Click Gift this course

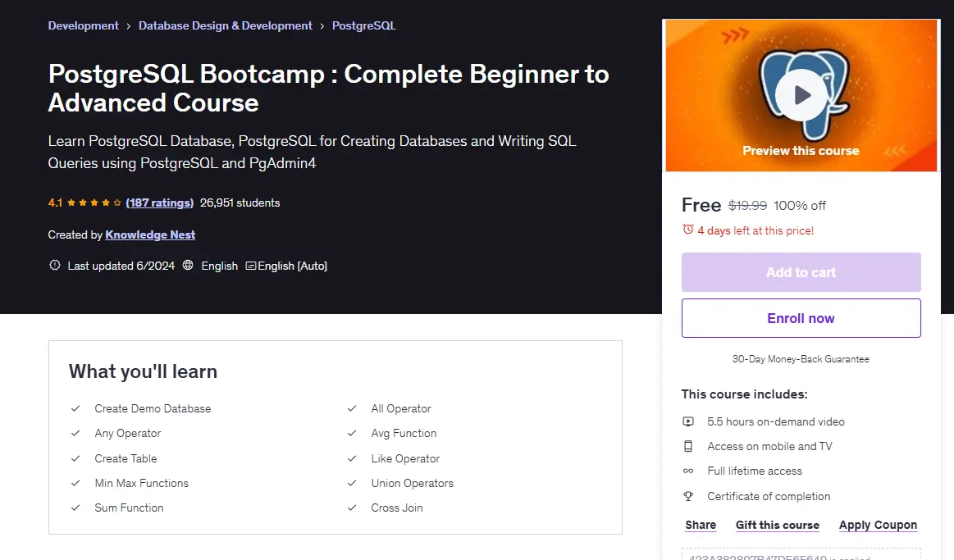coord(778,525)
